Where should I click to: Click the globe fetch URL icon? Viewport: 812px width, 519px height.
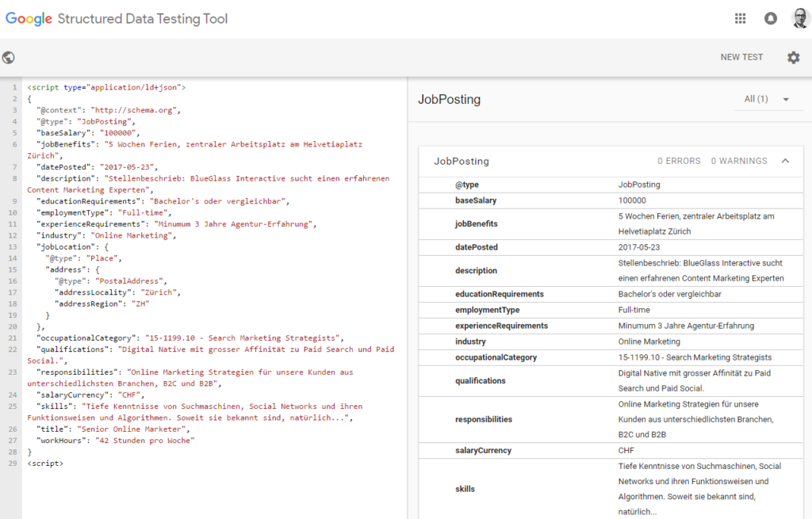9,57
